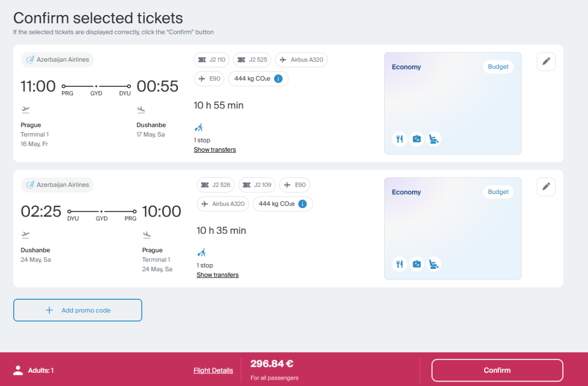Expand Show transfers for the Prague–Dushanbe flight
This screenshot has height=386, width=588.
215,150
